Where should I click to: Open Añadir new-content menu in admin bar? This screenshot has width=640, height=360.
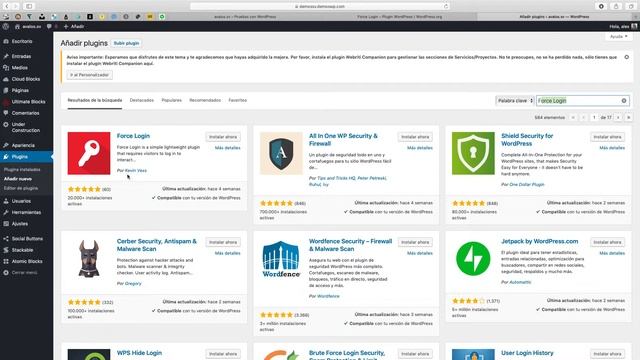(x=74, y=27)
